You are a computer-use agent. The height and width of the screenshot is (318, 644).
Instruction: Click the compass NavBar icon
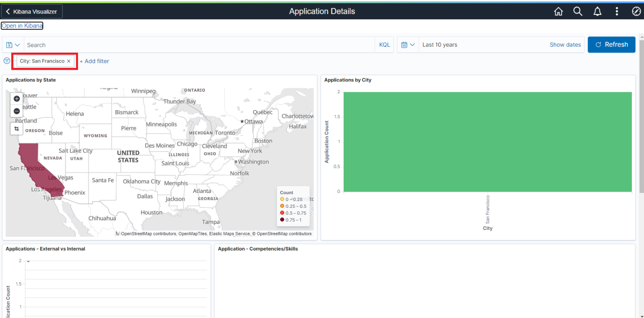pos(636,12)
